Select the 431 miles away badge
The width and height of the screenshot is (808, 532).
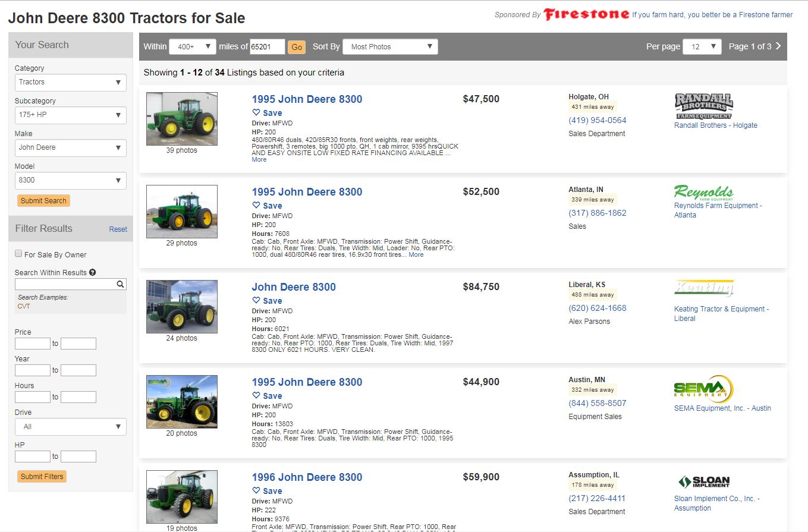(x=592, y=107)
